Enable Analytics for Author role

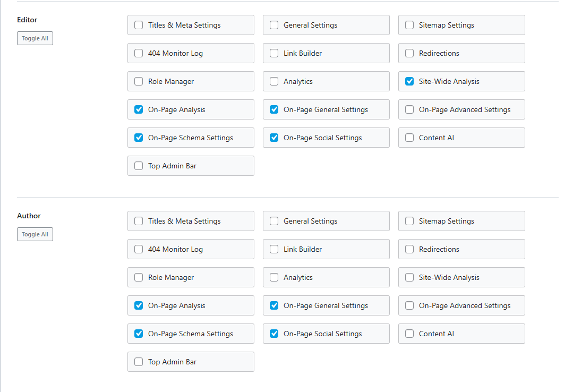click(274, 277)
